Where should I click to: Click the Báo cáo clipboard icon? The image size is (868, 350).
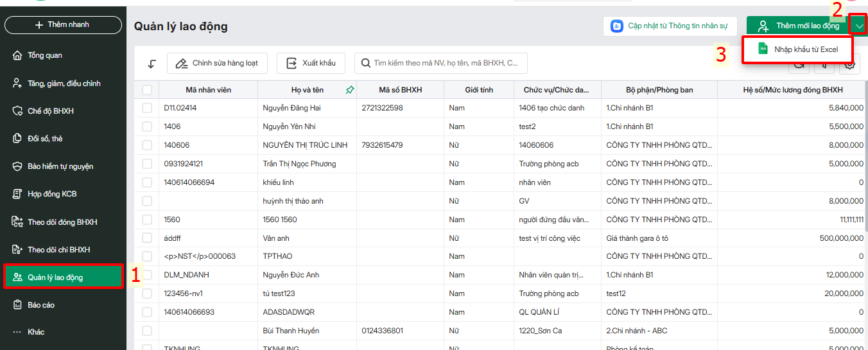[17, 305]
